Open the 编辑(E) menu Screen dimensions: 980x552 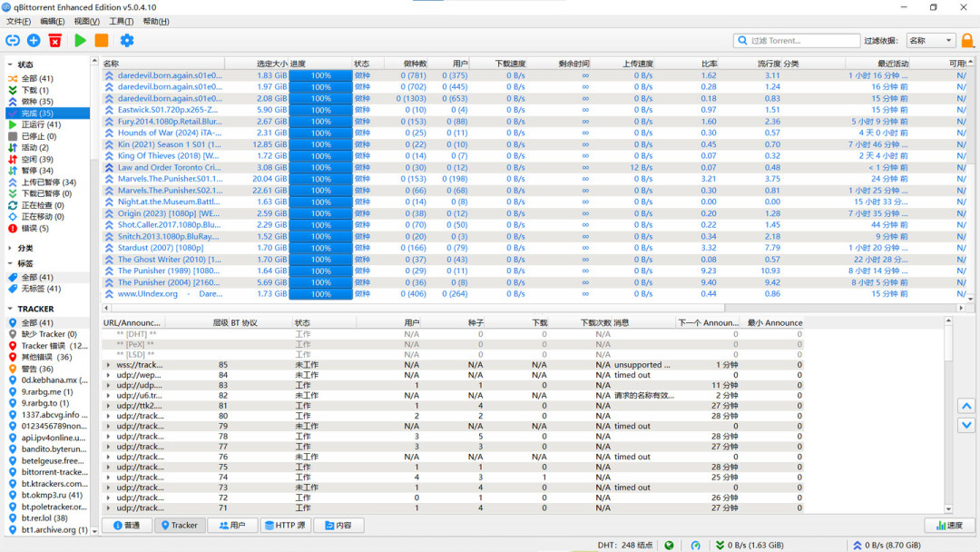pyautogui.click(x=52, y=21)
